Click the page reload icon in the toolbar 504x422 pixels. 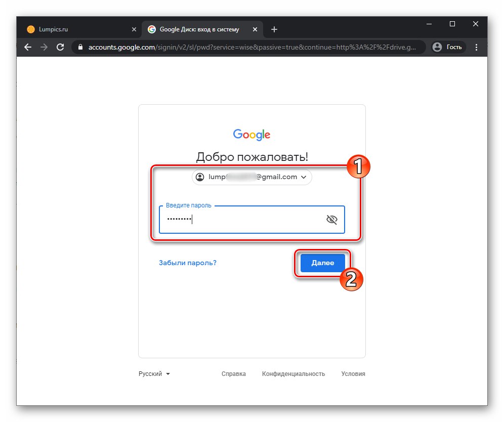click(60, 47)
